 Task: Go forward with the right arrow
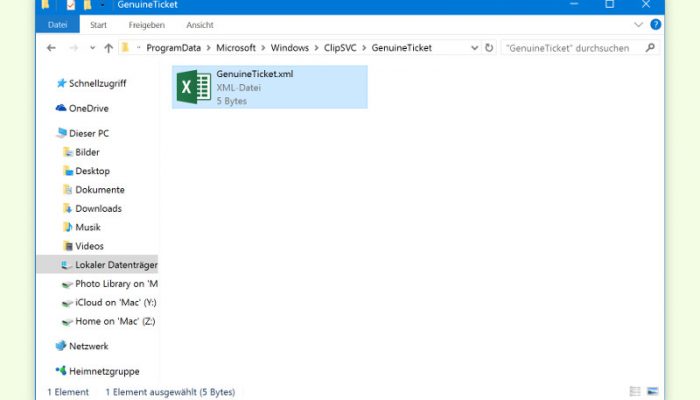pyautogui.click(x=74, y=48)
